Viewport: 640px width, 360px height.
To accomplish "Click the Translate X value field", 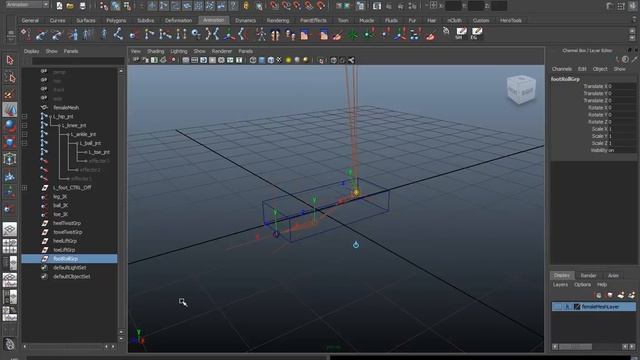I will [622, 87].
